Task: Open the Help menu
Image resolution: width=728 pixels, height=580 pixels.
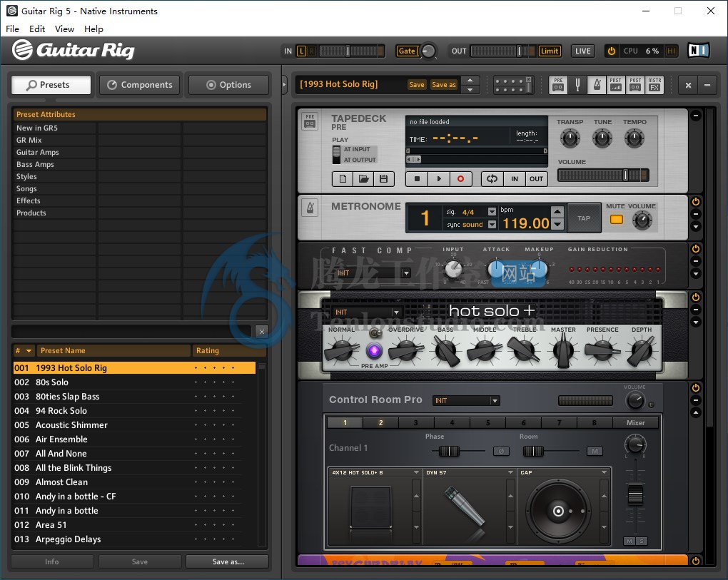Action: [93, 29]
